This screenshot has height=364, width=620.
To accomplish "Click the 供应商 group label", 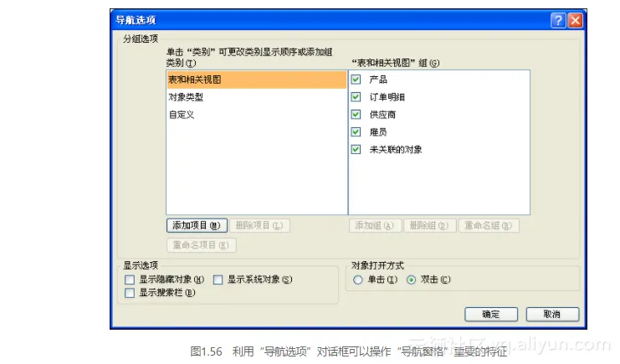I will click(382, 115).
